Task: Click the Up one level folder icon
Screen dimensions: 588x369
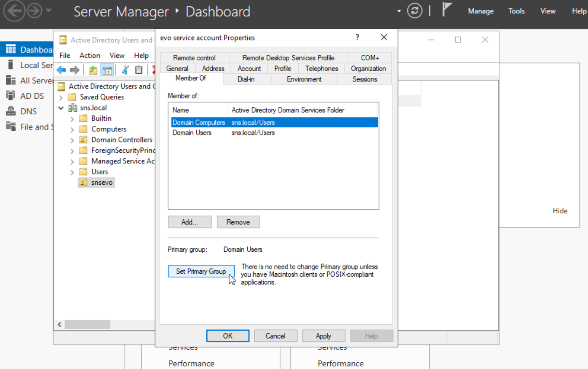Action: [x=93, y=70]
